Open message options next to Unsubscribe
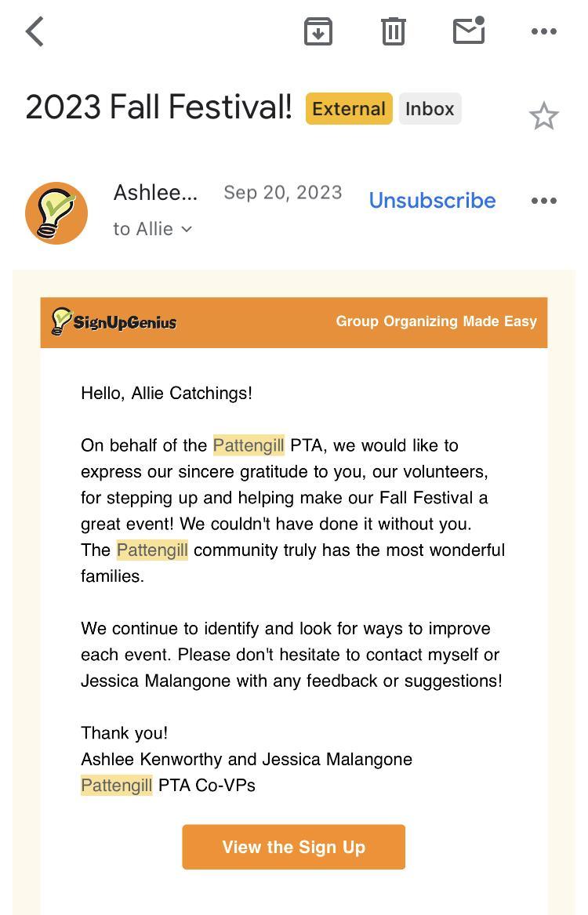588x915 pixels. pos(543,201)
